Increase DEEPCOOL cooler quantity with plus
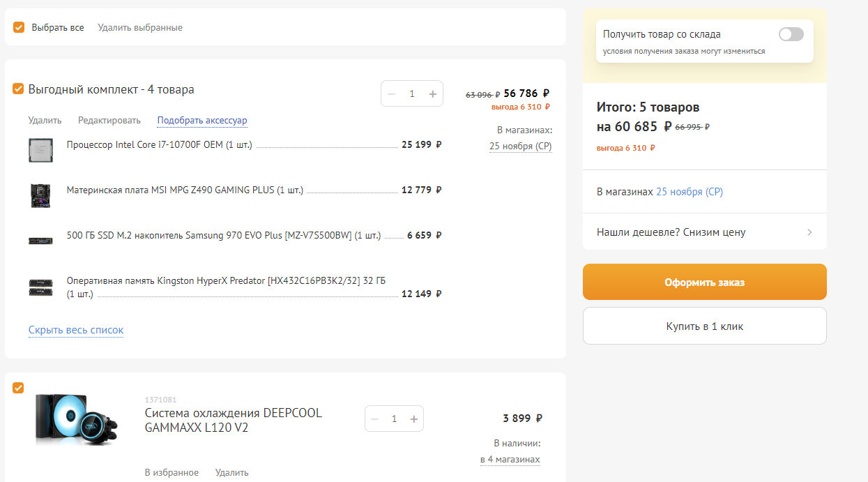868x482 pixels. [413, 419]
